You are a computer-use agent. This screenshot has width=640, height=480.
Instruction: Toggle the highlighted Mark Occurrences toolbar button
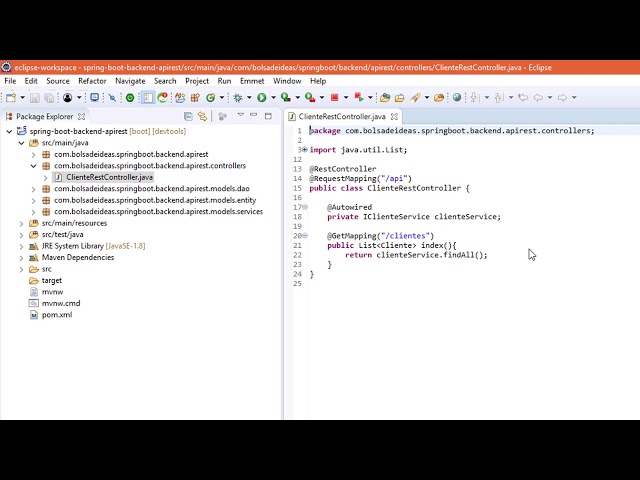click(x=148, y=98)
